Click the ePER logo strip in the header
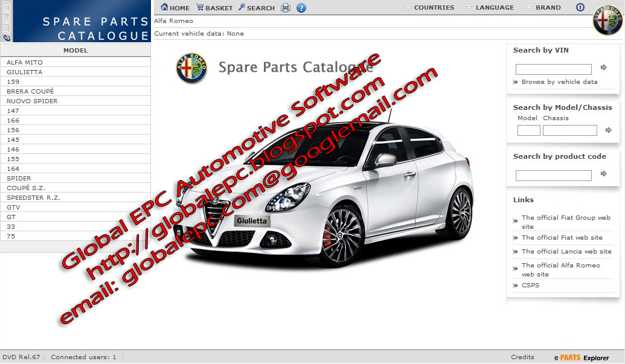Viewport: 625px width, 364px height. (x=7, y=21)
